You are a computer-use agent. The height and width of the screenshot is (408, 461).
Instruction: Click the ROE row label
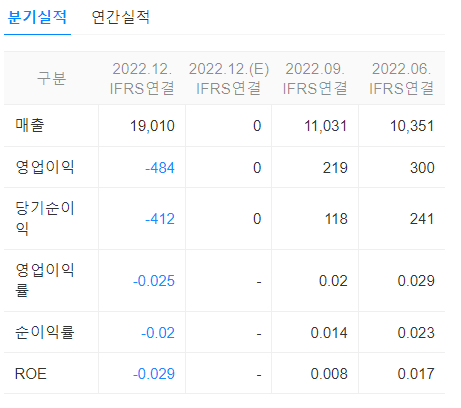click(x=31, y=374)
